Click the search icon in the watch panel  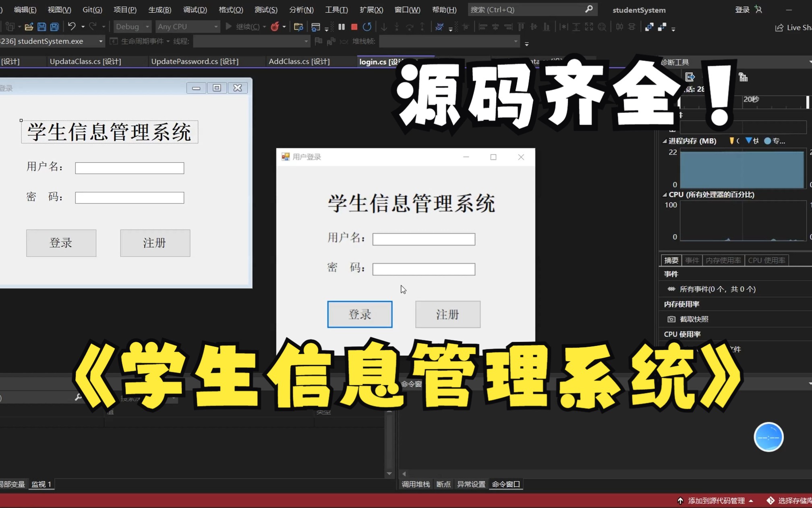tap(78, 397)
